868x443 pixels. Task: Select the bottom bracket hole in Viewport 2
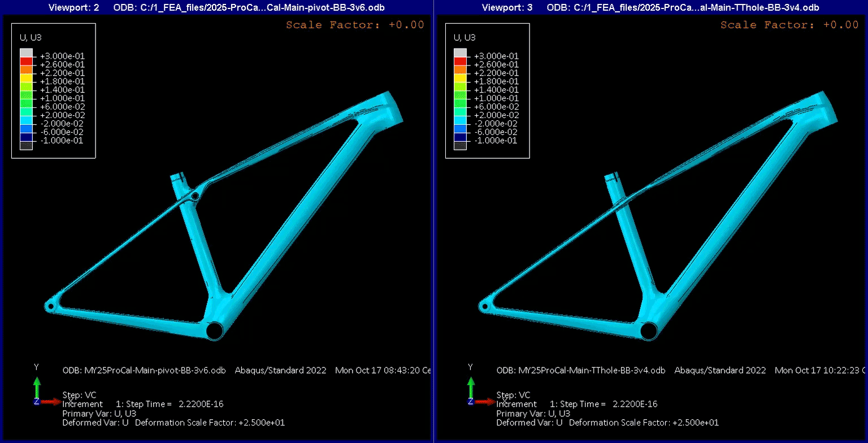click(215, 331)
